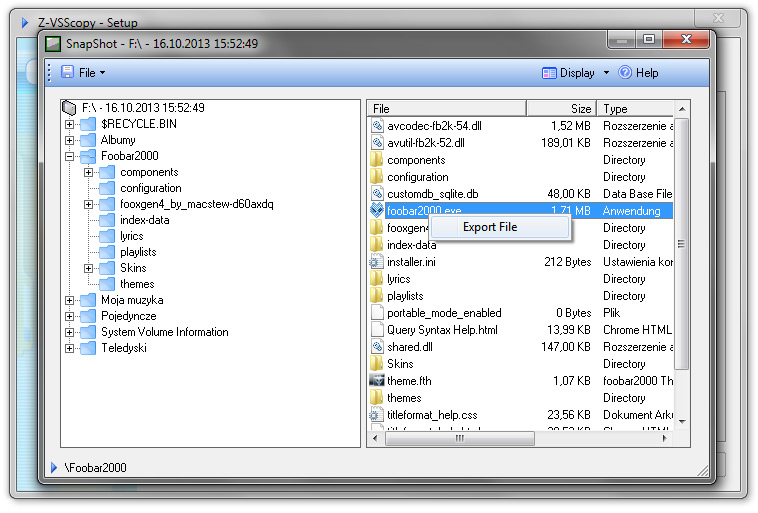Expand the Moja muzyka folder
Image resolution: width=758 pixels, height=513 pixels.
(70, 300)
